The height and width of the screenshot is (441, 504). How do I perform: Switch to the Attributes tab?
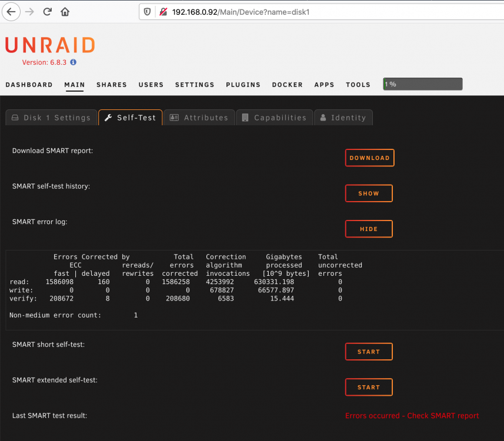tap(199, 118)
